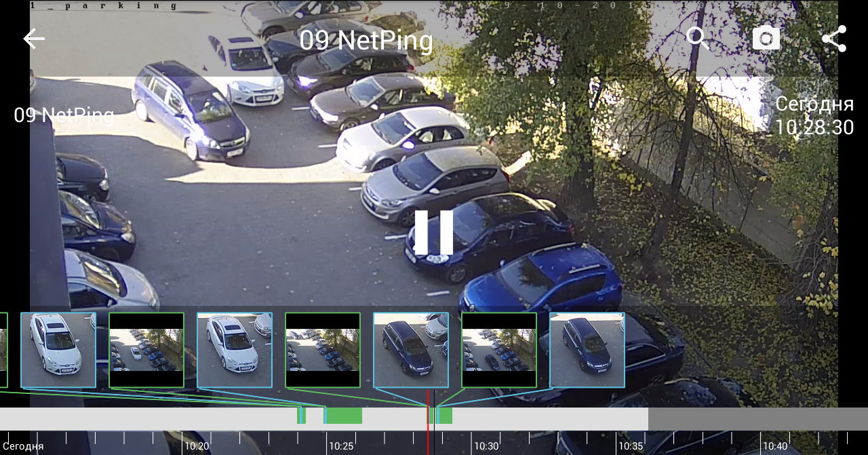Open first white car close-up thumbnail
This screenshot has height=455, width=868.
[58, 350]
